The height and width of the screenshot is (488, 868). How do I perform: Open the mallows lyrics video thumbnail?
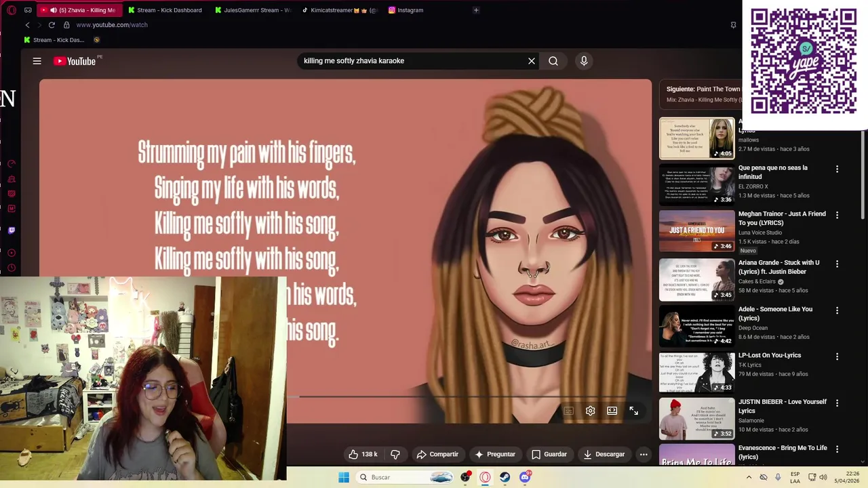pos(697,138)
